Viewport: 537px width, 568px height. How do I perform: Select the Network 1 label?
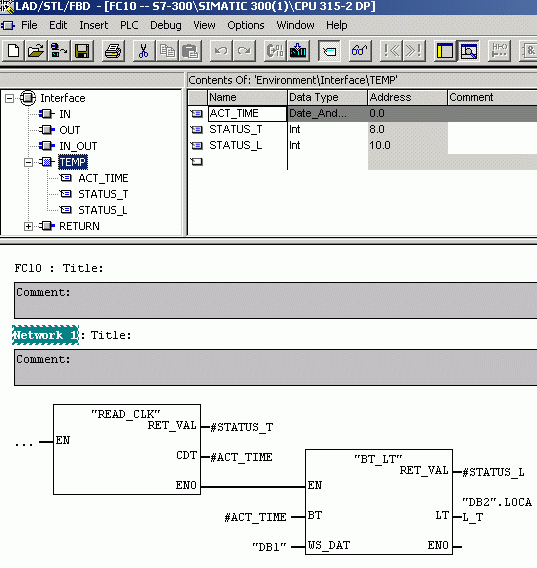pyautogui.click(x=45, y=335)
